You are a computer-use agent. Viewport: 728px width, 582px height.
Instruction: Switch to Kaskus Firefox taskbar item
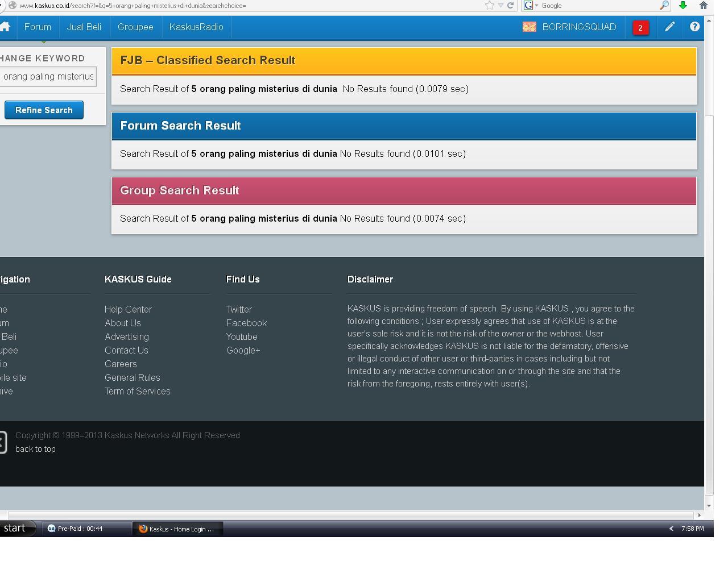[x=177, y=529]
